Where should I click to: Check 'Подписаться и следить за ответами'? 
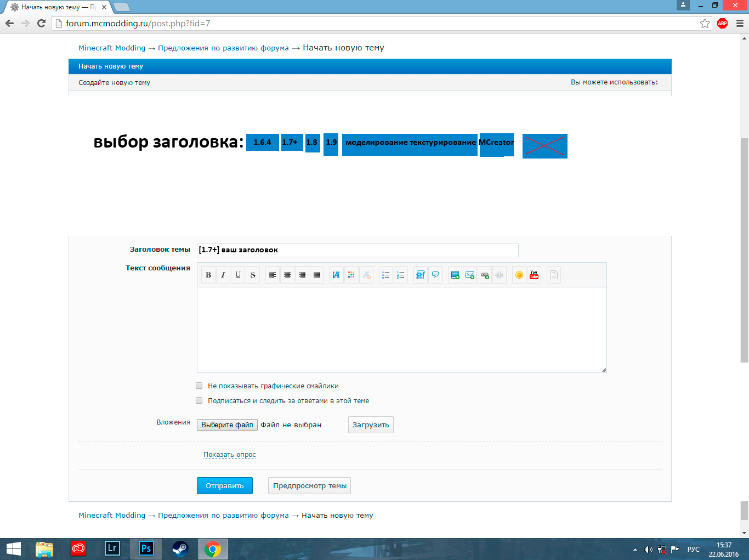[199, 400]
